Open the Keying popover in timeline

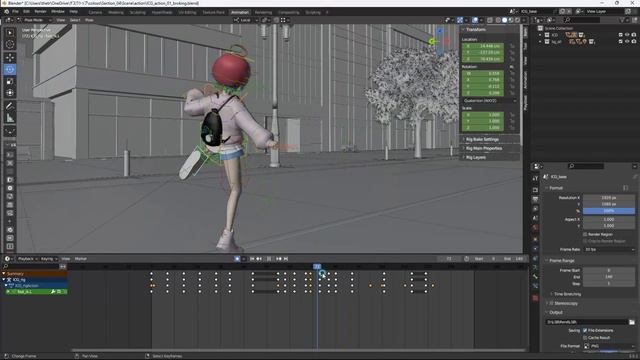pos(49,259)
